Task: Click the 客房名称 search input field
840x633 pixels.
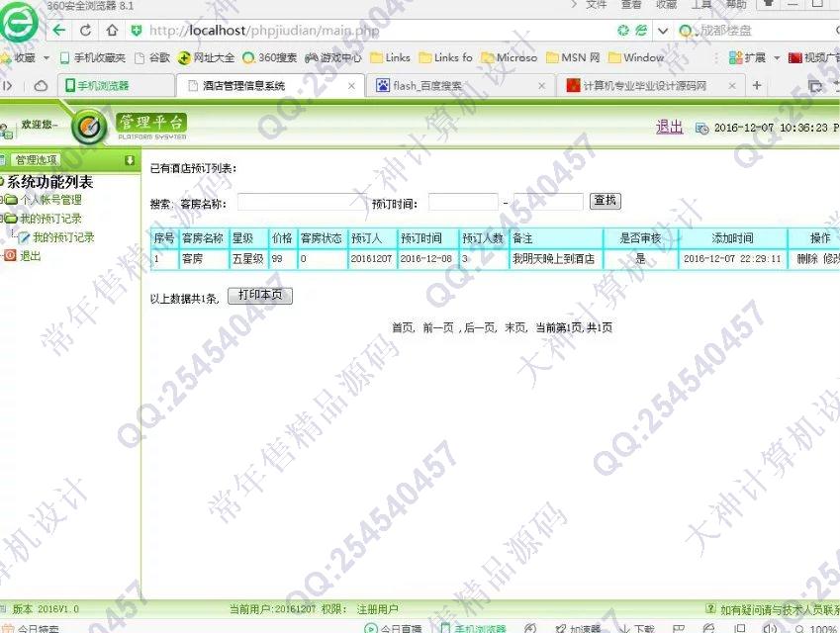Action: (x=300, y=202)
